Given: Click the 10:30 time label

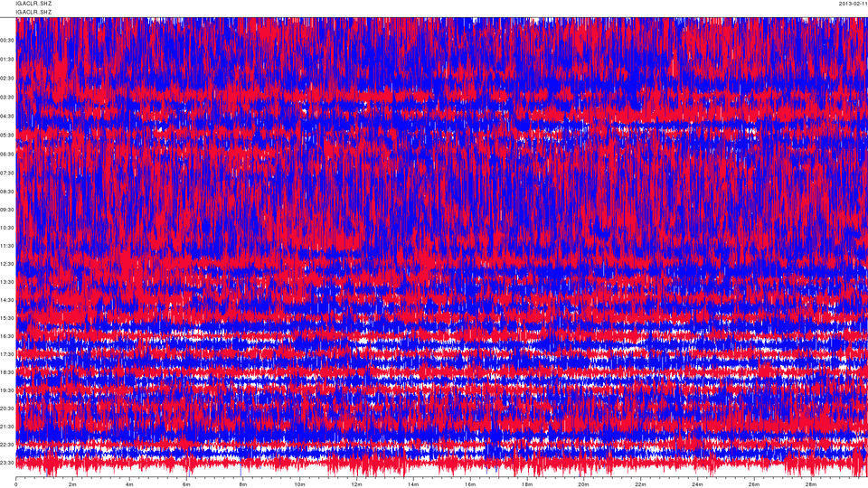Looking at the screenshot, I should [7, 228].
